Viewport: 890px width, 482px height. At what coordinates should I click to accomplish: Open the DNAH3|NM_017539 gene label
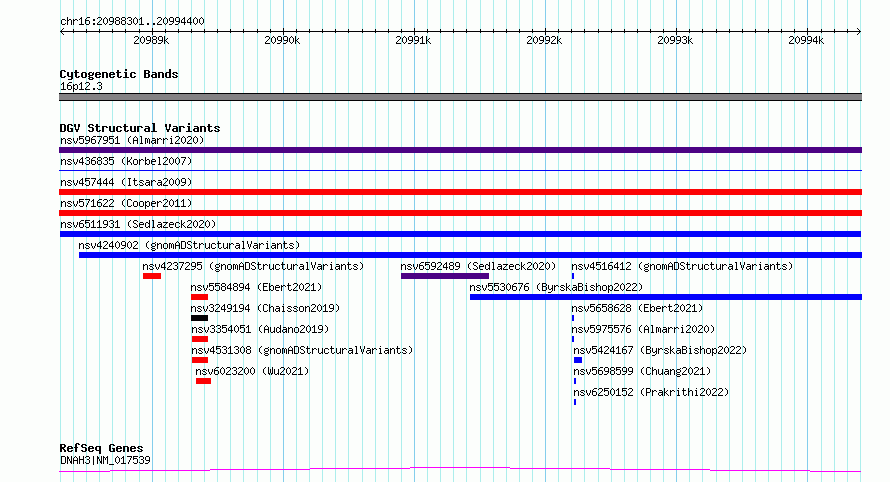[x=105, y=460]
